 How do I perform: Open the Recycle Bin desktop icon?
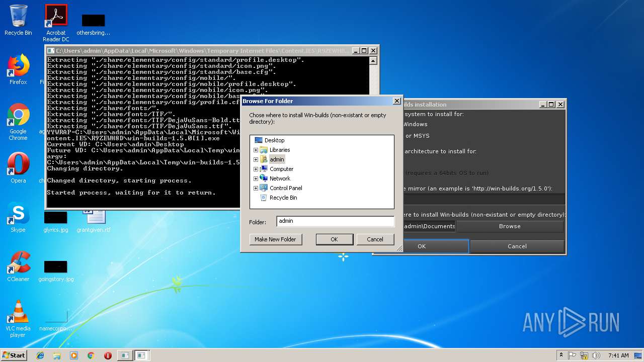coord(18,20)
